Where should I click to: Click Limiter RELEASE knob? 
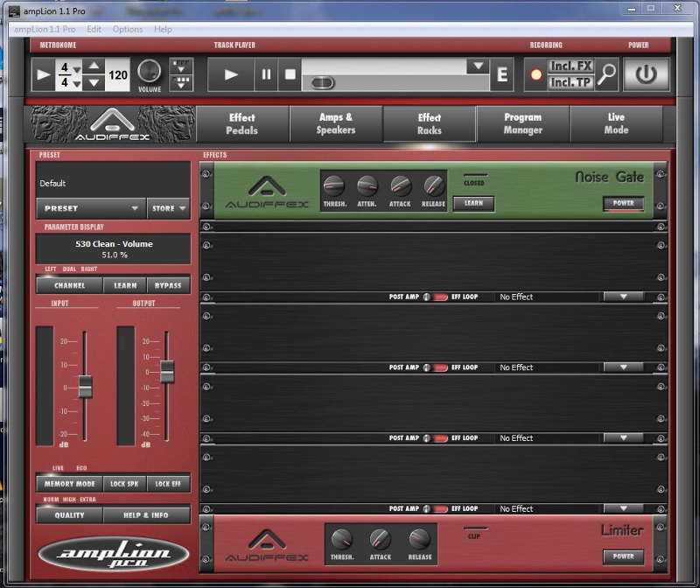420,539
